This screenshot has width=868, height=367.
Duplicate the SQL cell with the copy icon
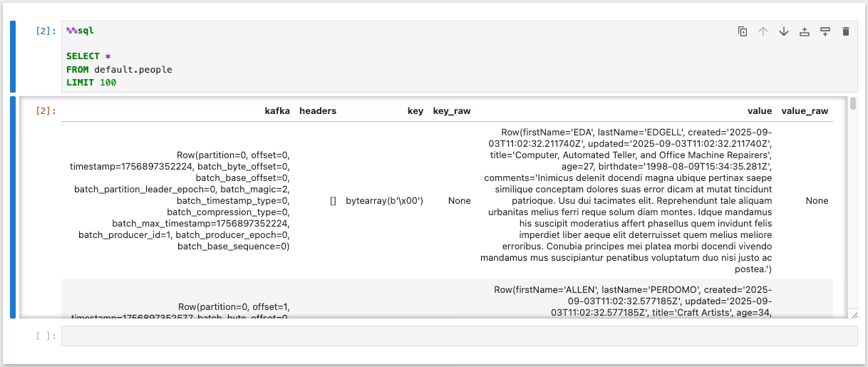(743, 31)
